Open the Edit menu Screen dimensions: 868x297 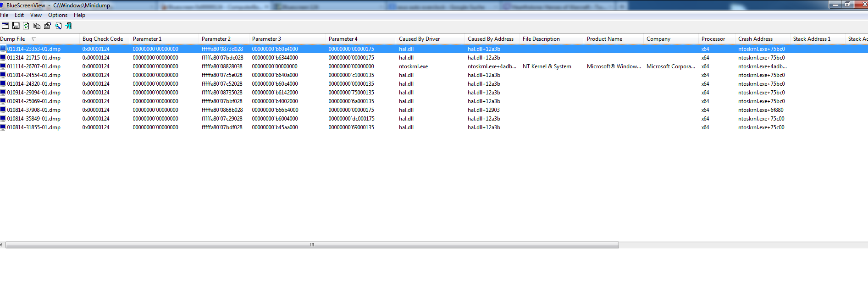click(x=19, y=15)
